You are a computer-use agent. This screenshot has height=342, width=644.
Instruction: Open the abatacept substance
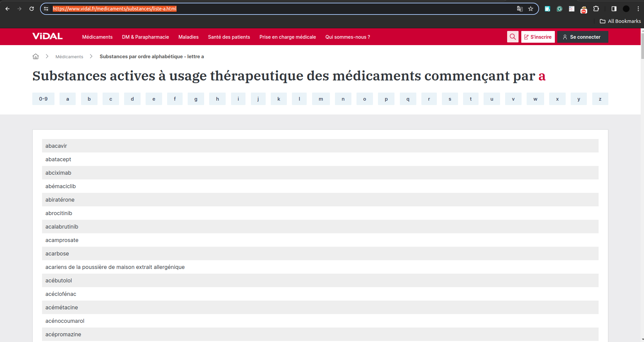point(320,159)
